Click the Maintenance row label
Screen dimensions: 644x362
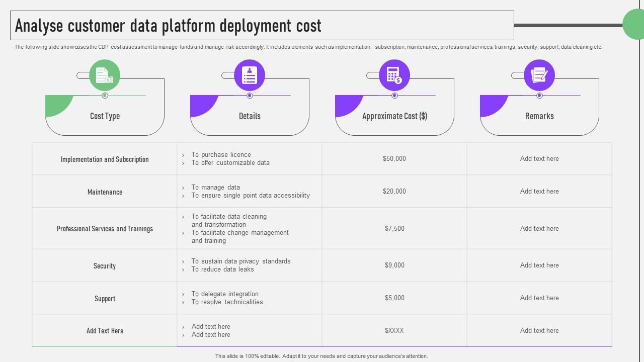pos(105,192)
